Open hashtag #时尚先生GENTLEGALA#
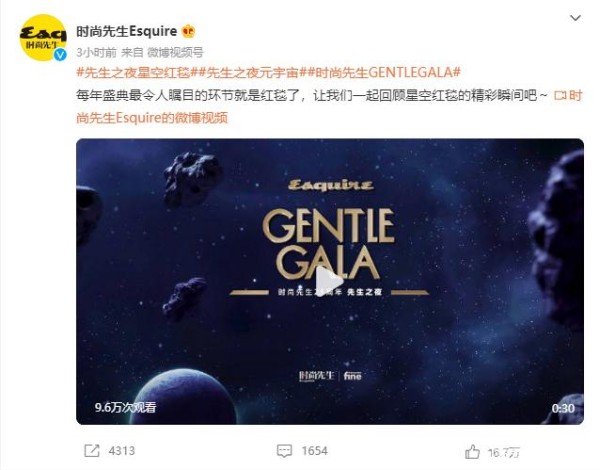600x470 pixels. (382, 72)
